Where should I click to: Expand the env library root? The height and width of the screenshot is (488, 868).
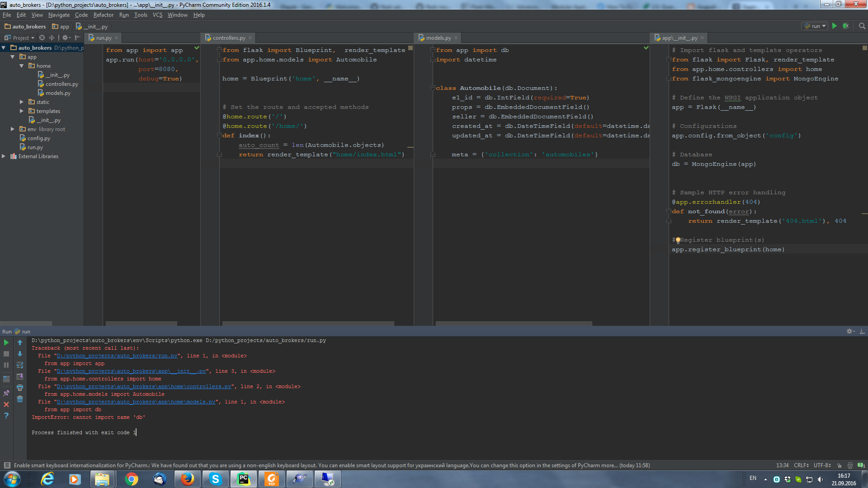coord(13,129)
